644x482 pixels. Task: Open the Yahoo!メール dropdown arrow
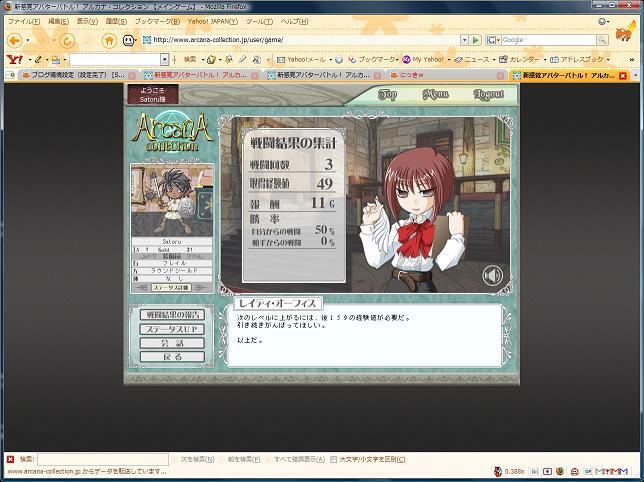click(x=330, y=60)
